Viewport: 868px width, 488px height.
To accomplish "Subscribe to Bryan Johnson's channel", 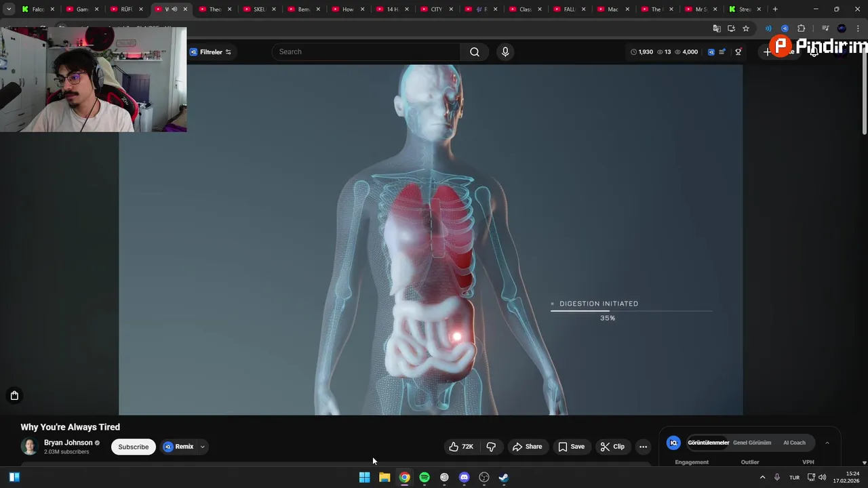I will click(x=134, y=447).
